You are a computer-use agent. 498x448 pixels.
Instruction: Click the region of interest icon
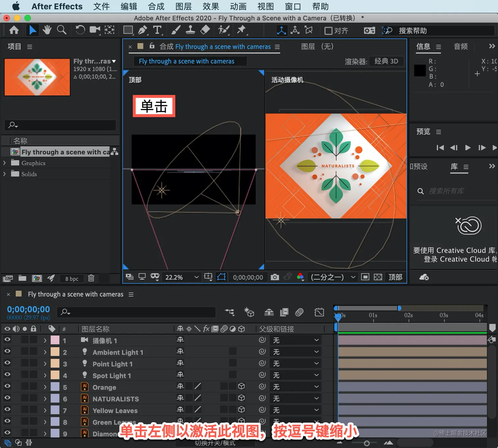tap(365, 277)
